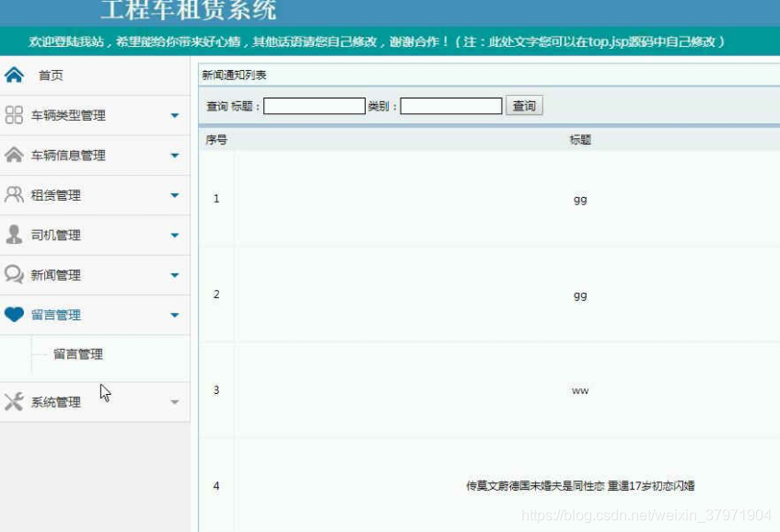Click the title gg in row 1
This screenshot has width=780, height=532.
pyautogui.click(x=580, y=200)
